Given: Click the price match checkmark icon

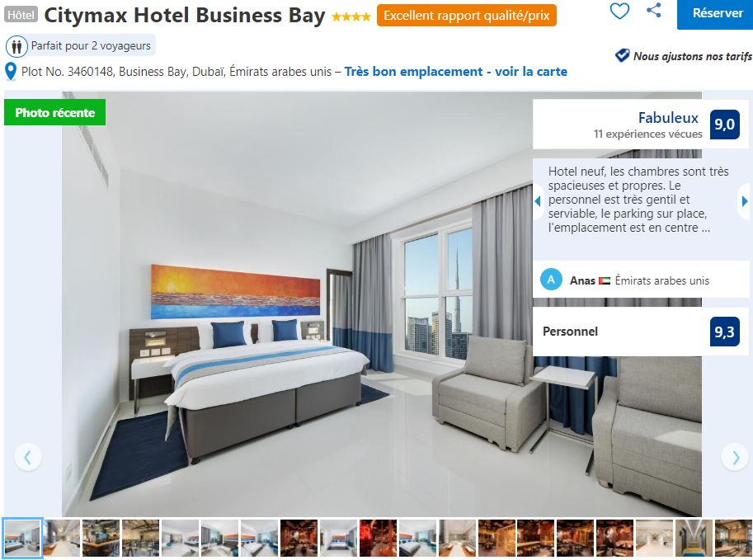Looking at the screenshot, I should (x=622, y=56).
